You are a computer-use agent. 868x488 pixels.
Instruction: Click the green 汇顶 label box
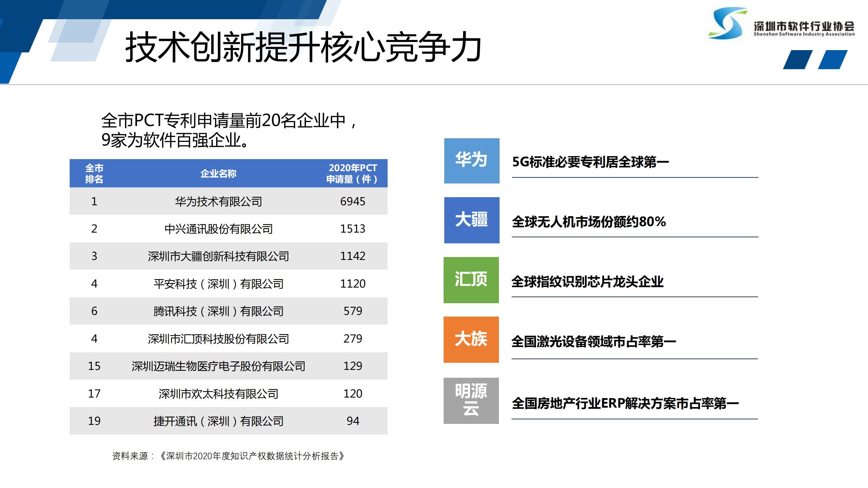471,280
